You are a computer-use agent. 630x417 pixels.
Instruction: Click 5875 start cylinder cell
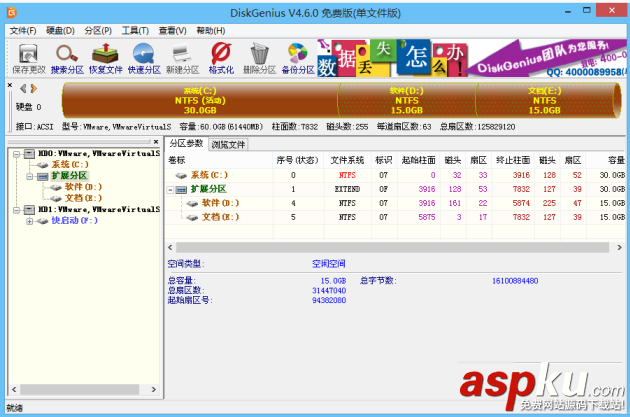[x=427, y=217]
